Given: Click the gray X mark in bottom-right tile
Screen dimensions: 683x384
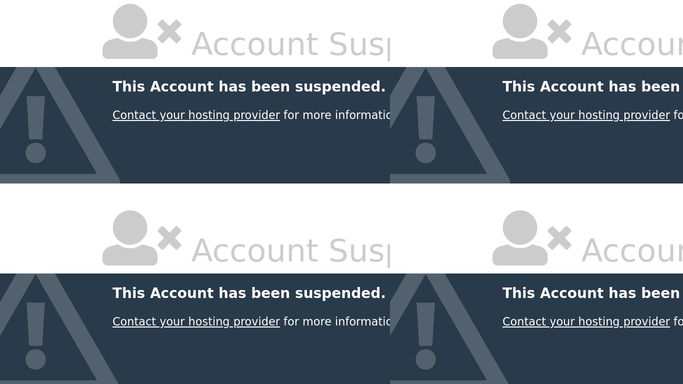Looking at the screenshot, I should (559, 238).
